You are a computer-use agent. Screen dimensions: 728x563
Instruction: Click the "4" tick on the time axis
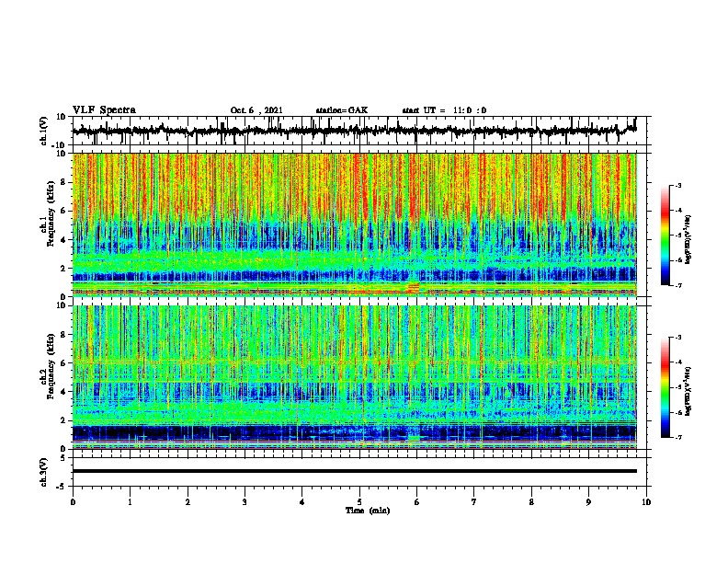coord(302,502)
